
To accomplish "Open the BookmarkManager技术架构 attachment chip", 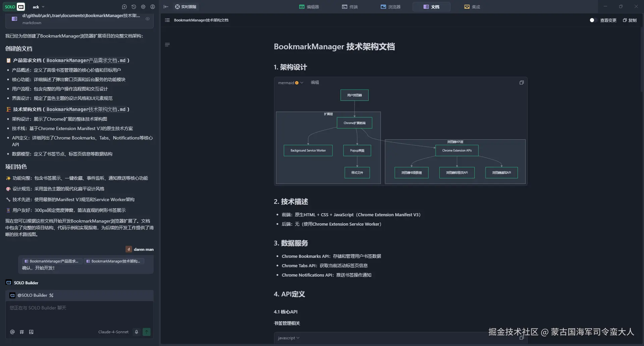I will click(114, 261).
